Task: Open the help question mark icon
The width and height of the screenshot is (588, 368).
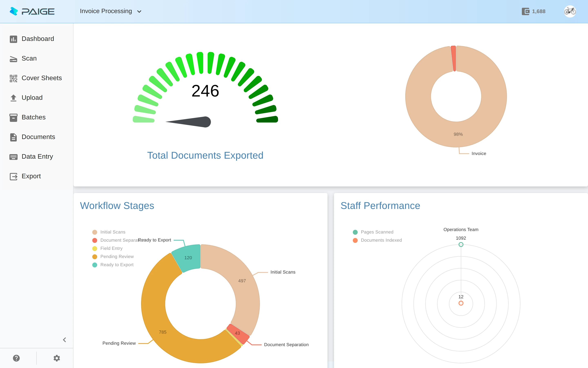Action: pos(16,358)
